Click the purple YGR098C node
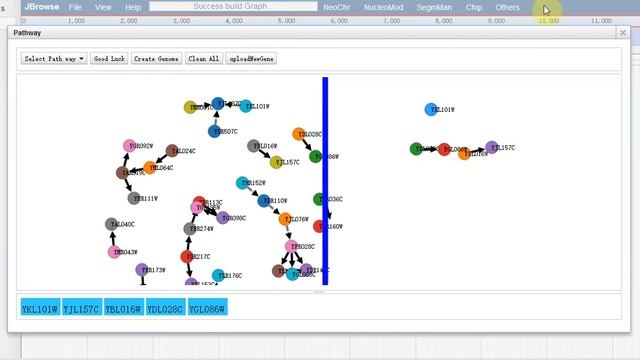The width and height of the screenshot is (640, 360). (x=222, y=218)
